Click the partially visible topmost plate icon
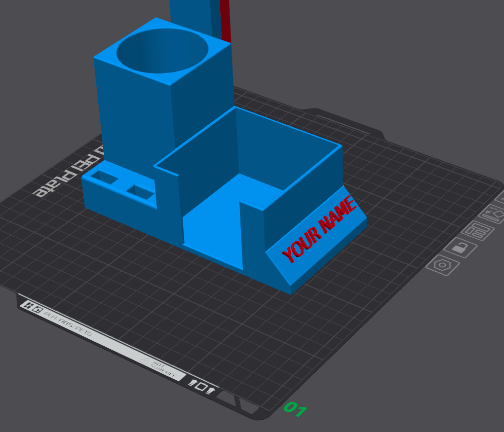 coord(500,198)
